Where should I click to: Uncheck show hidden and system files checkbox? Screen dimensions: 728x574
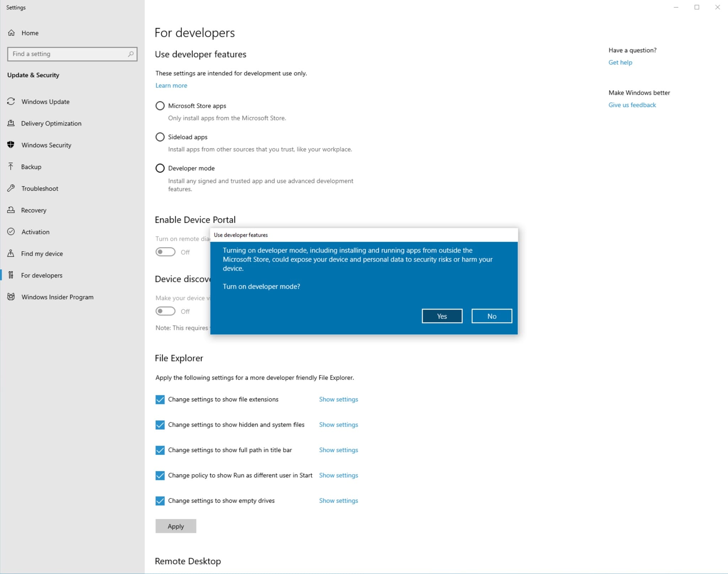tap(160, 425)
